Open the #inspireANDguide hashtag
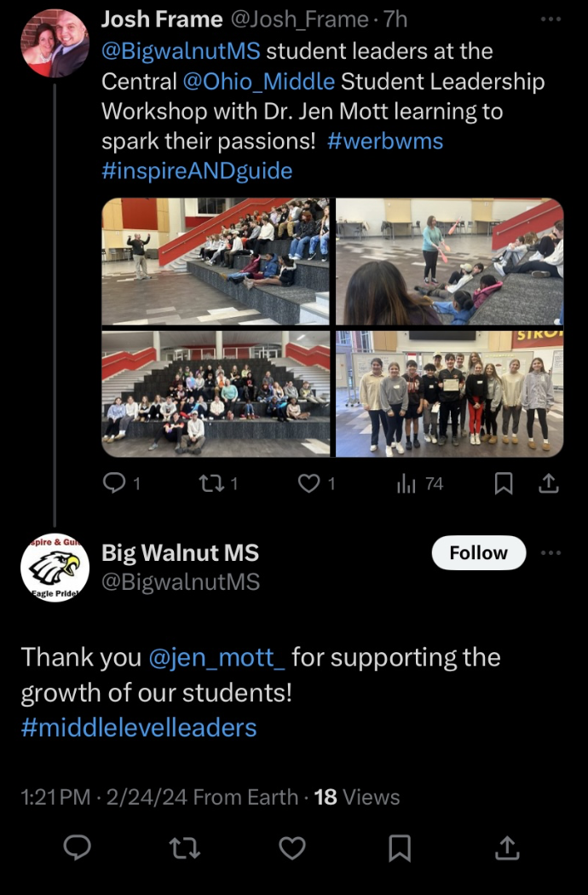 [197, 170]
